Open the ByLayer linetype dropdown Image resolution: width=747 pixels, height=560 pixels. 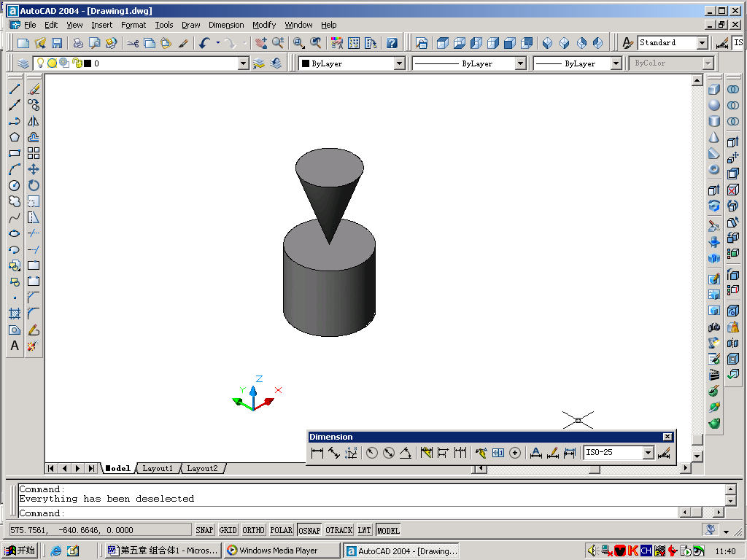pos(521,63)
